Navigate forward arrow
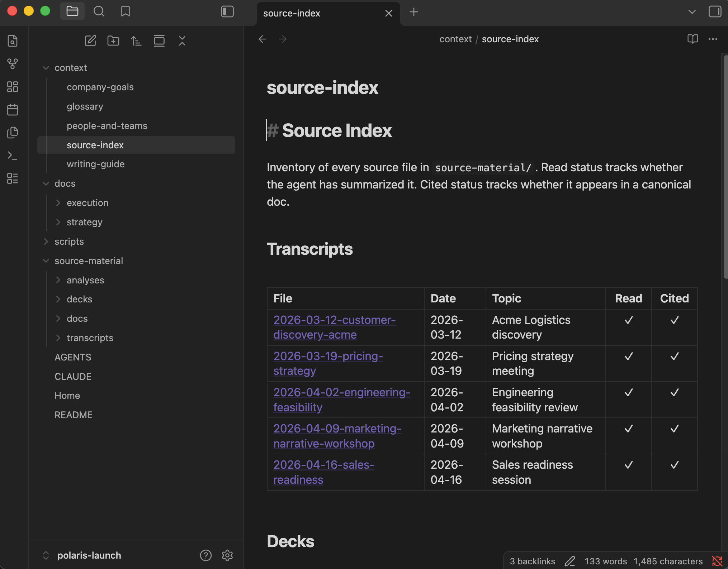Screen dimensions: 728x569 [283, 39]
